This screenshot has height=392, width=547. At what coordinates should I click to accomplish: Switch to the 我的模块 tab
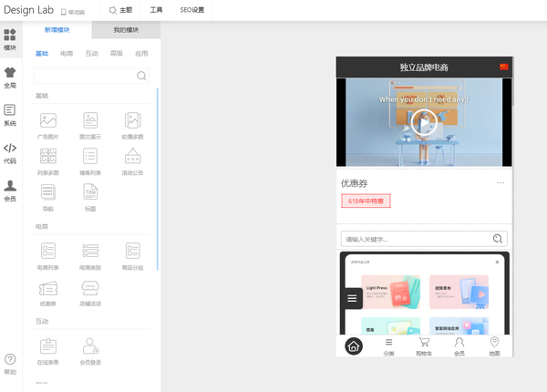tap(126, 30)
